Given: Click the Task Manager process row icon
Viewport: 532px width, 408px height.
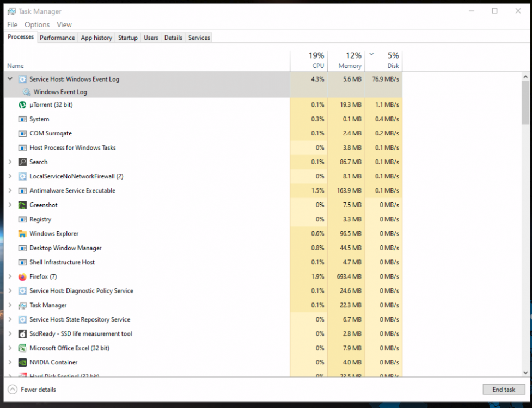Looking at the screenshot, I should [x=22, y=305].
